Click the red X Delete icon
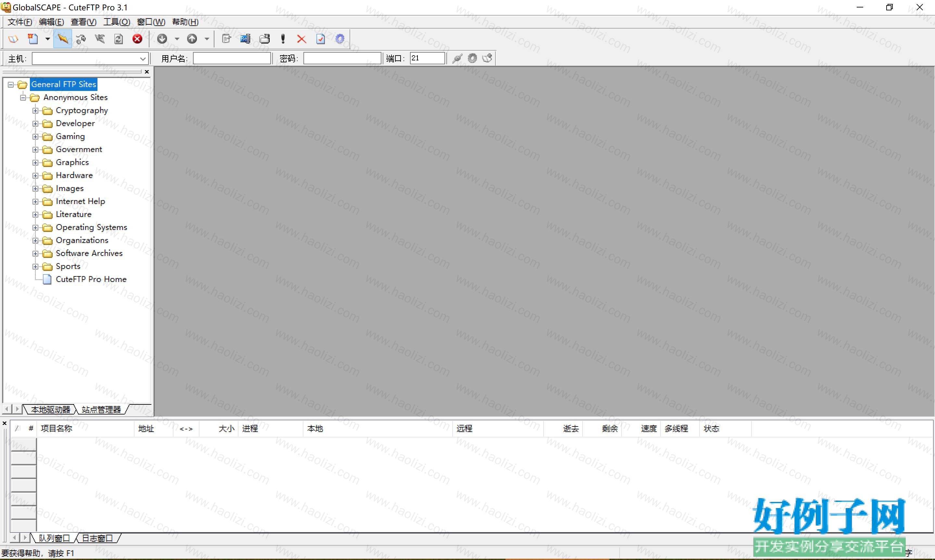This screenshot has height=560, width=935. pyautogui.click(x=301, y=39)
